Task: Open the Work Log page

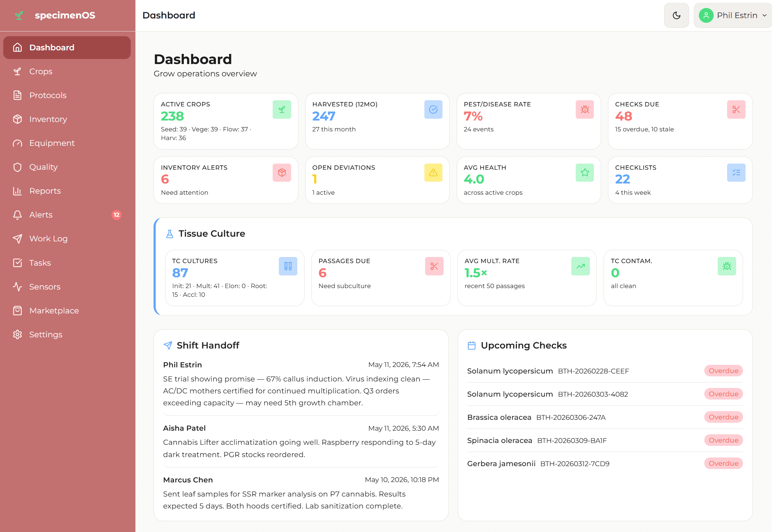Action: 67,238
